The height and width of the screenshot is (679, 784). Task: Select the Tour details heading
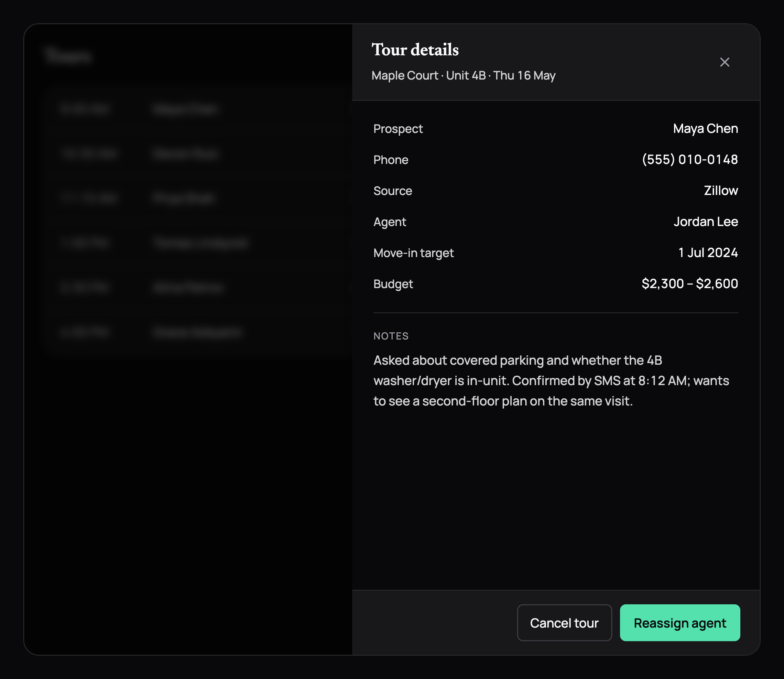click(x=415, y=50)
